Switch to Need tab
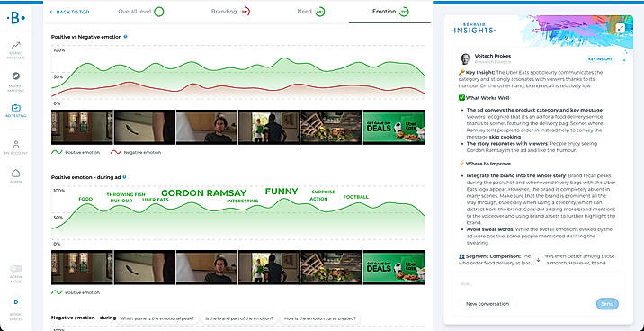This screenshot has height=331, width=644. [x=311, y=12]
